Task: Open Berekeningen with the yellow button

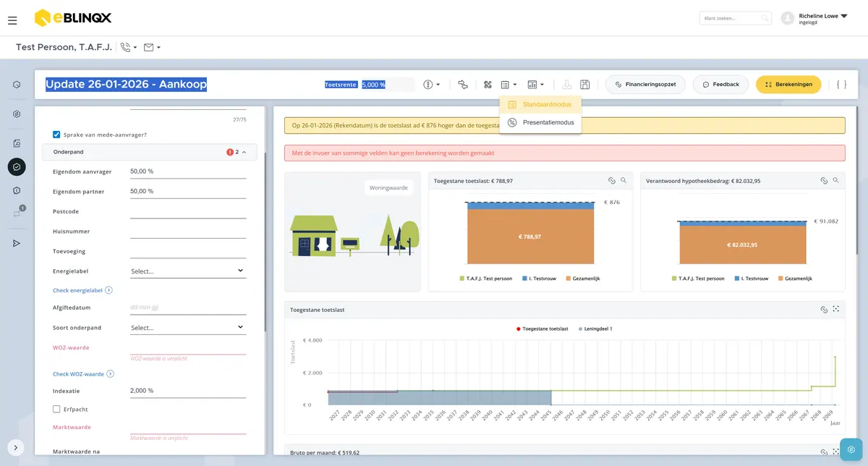Action: (788, 85)
